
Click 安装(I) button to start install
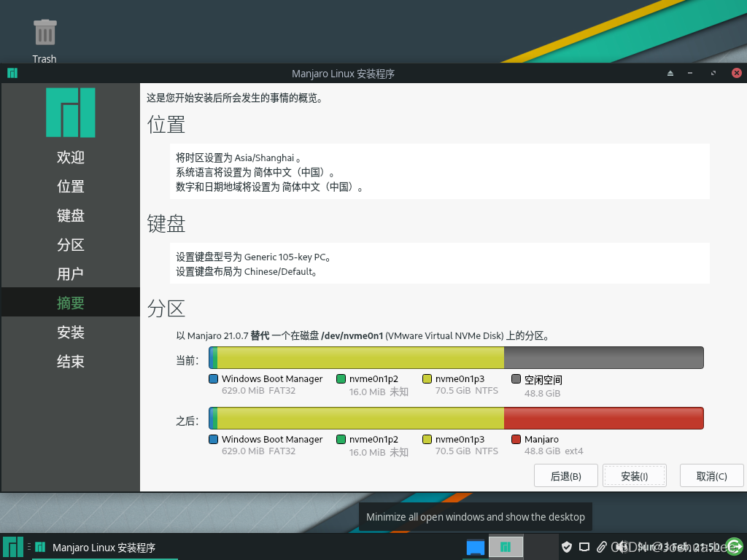pos(634,475)
